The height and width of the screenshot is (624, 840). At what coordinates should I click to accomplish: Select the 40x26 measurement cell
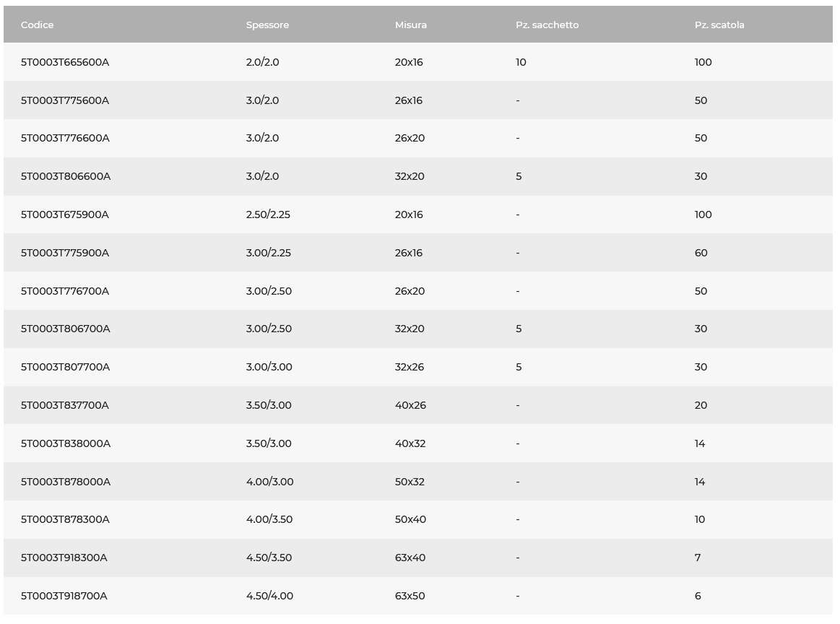pyautogui.click(x=410, y=405)
